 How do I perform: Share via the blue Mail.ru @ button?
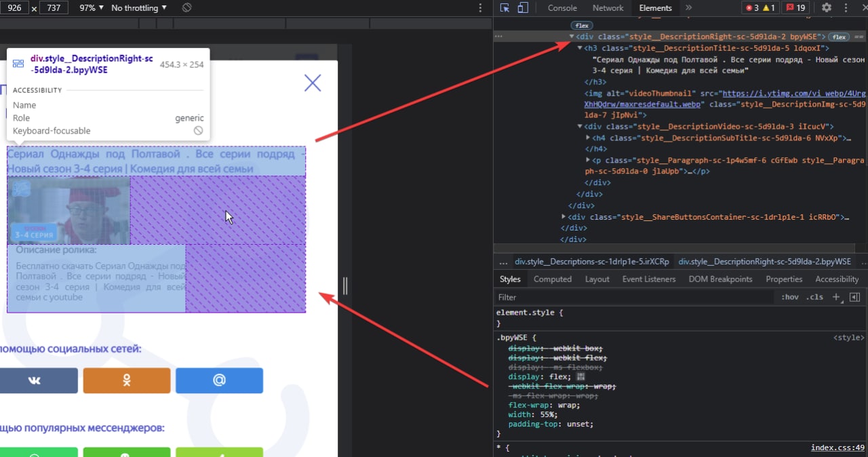click(x=219, y=381)
